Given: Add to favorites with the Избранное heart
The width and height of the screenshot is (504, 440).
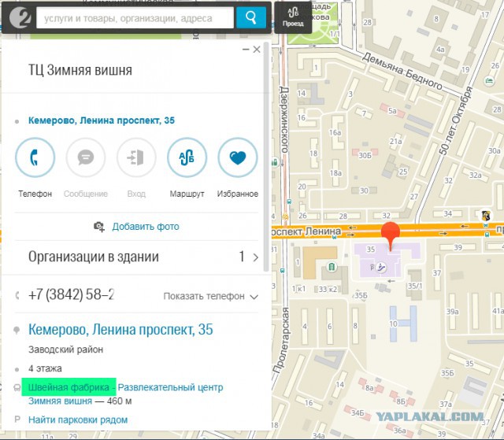Looking at the screenshot, I should pyautogui.click(x=238, y=157).
